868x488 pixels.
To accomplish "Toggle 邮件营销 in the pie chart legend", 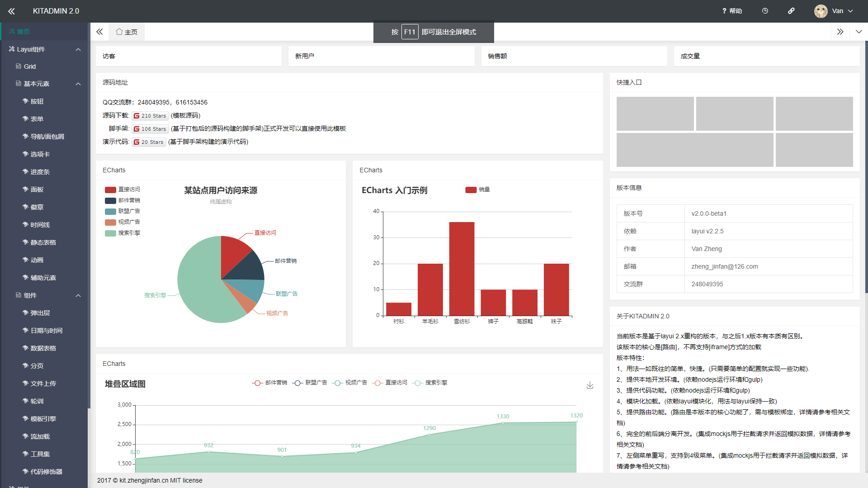I will click(123, 200).
